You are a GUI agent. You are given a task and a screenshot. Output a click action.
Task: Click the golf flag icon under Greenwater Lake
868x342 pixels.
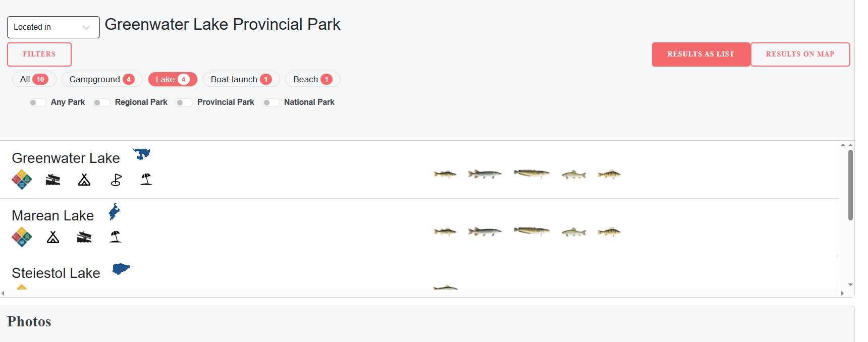coord(116,179)
